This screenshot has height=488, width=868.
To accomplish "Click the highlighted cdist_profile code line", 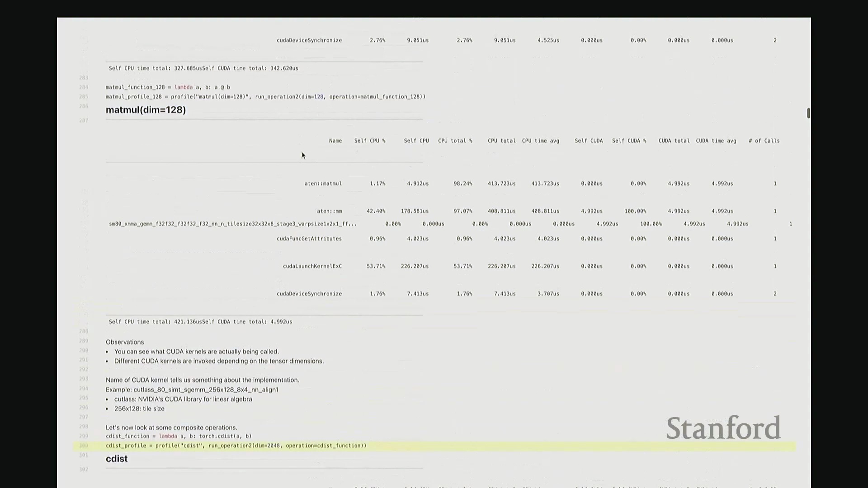I will pyautogui.click(x=236, y=446).
